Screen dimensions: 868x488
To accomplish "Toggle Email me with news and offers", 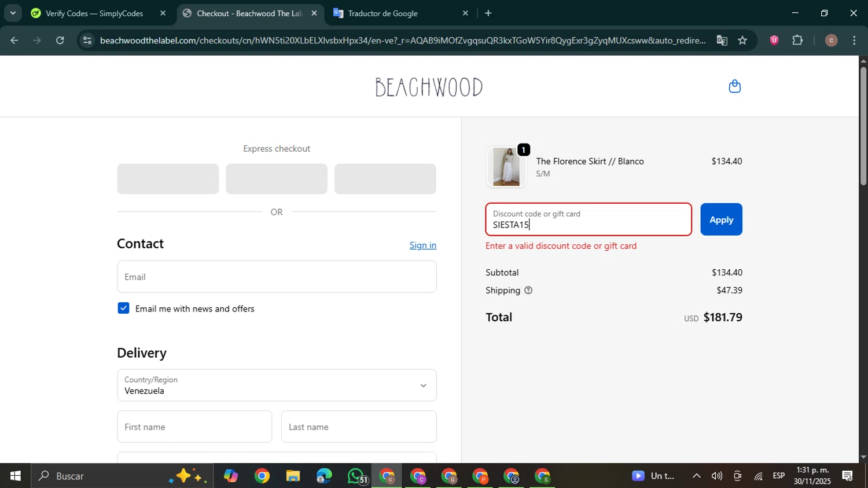I will click(123, 308).
